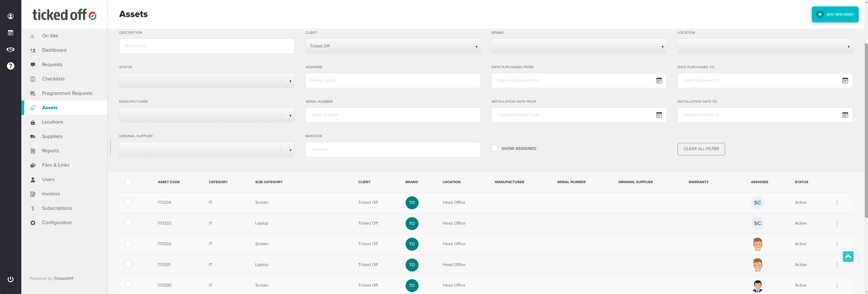Open the help question mark icon

[11, 66]
